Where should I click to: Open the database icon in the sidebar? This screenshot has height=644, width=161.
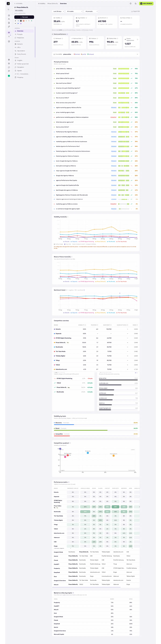coord(9,42)
